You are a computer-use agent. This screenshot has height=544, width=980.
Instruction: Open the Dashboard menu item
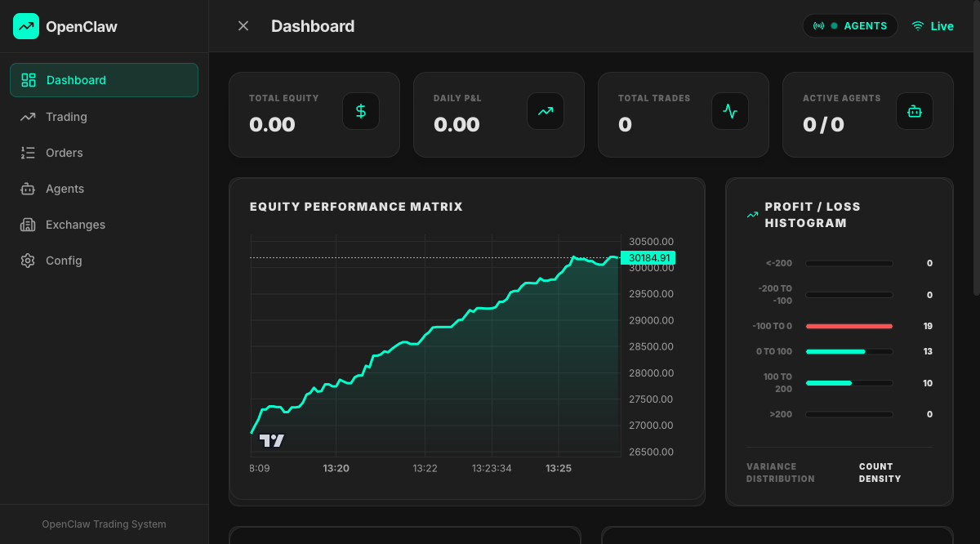[x=104, y=80]
